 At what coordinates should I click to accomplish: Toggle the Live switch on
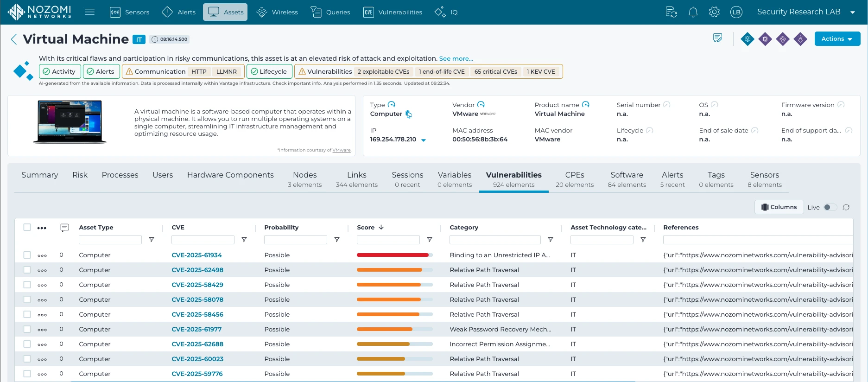830,207
